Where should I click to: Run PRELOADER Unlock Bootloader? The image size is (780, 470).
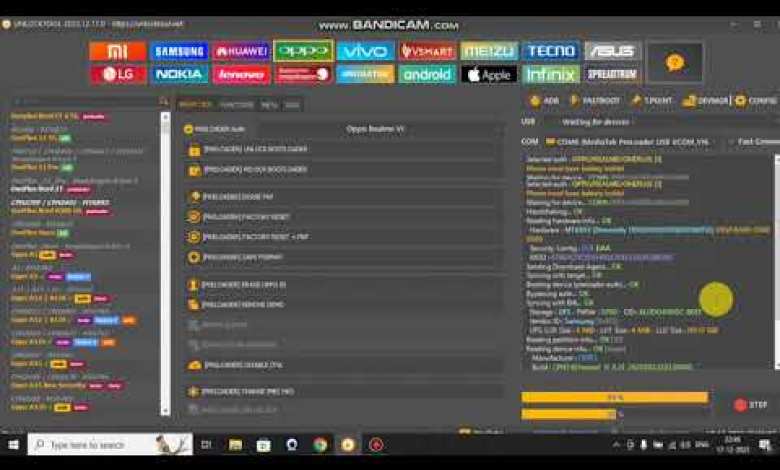tap(343, 149)
